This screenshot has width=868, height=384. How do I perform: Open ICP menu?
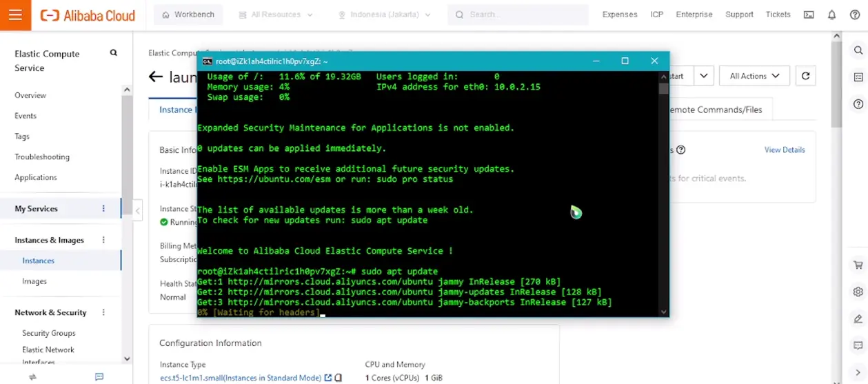point(657,14)
